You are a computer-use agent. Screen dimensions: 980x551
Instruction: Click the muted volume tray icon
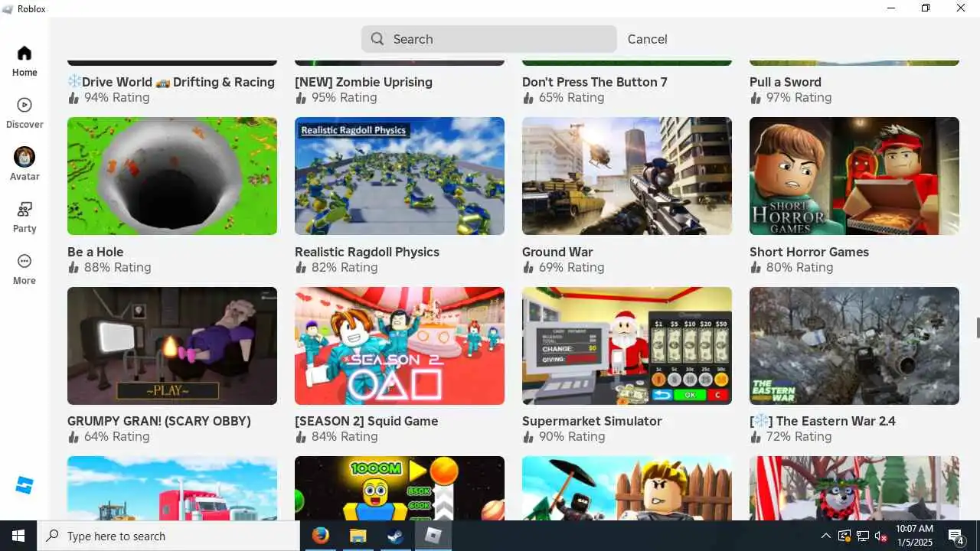tap(881, 536)
